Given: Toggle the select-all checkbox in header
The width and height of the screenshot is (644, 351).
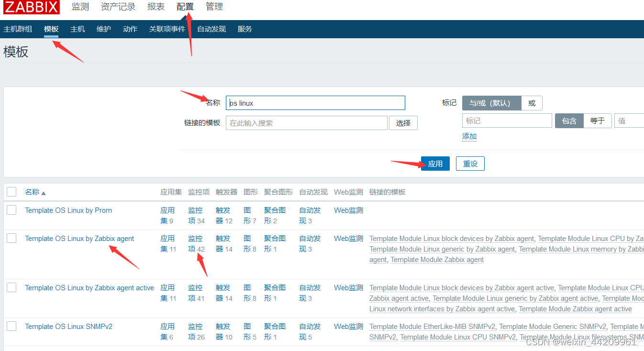Looking at the screenshot, I should 11,192.
